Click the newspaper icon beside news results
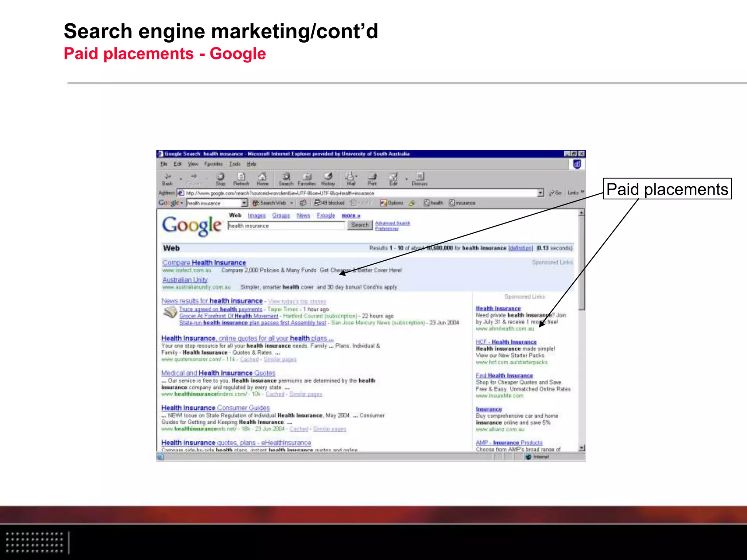 click(170, 312)
